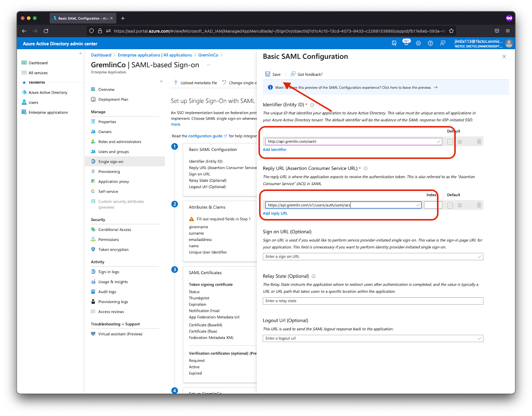Click the Save icon button
This screenshot has width=532, height=416.
click(273, 74)
